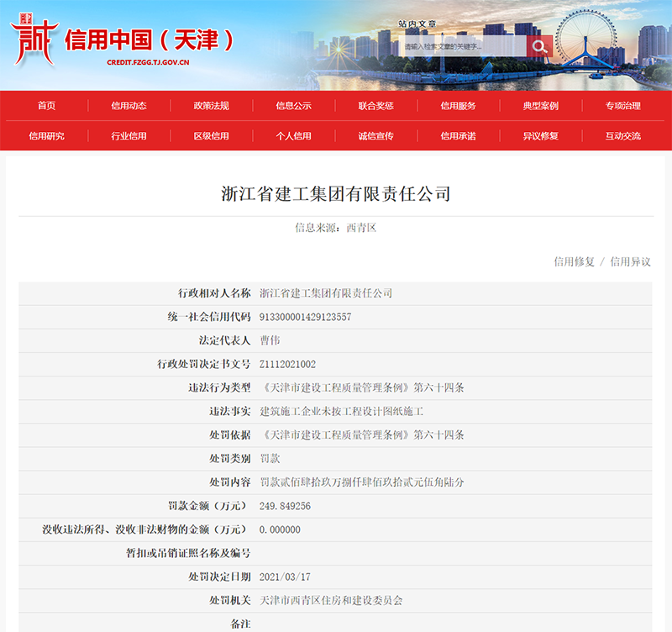Open 诚信宣传 menu item

[x=375, y=136]
